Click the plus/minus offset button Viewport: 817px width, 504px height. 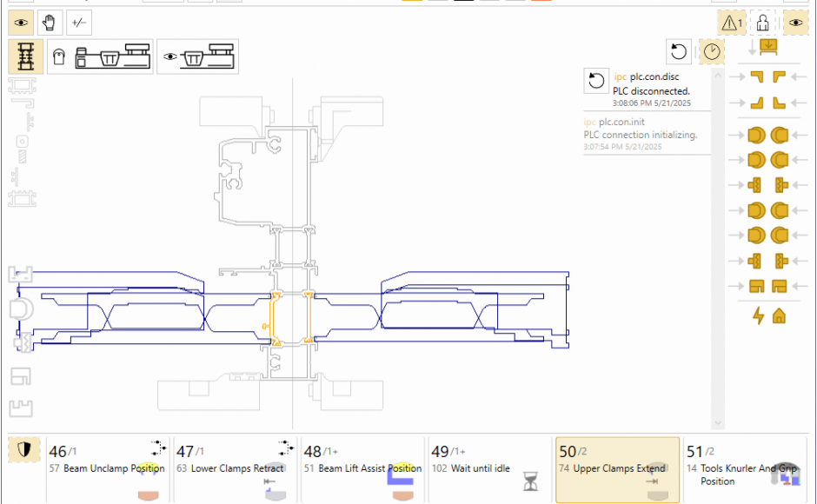[x=78, y=23]
